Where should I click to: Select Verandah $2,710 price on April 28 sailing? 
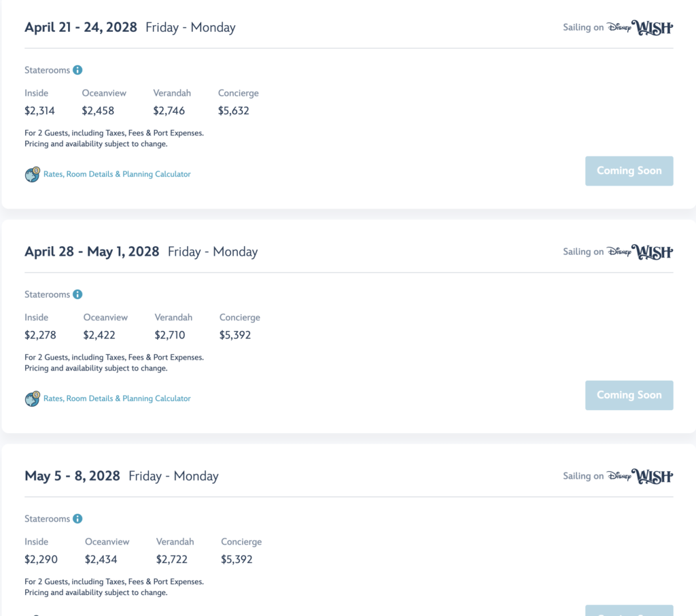[169, 335]
